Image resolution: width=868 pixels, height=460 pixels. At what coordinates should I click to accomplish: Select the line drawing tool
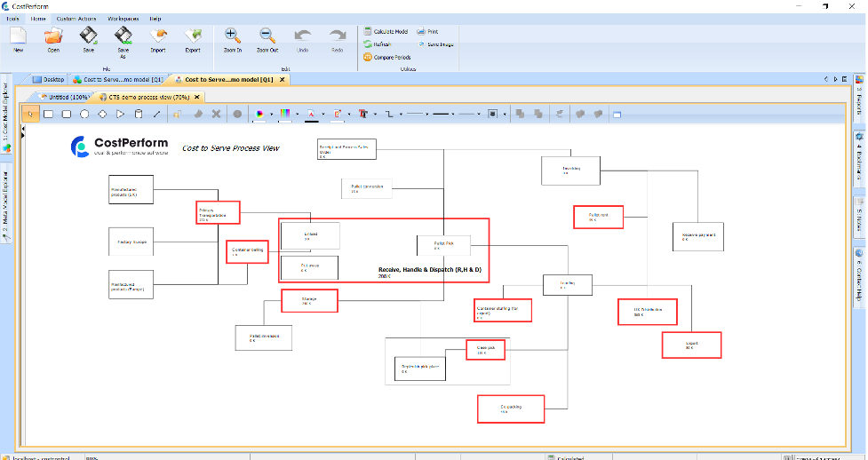(x=156, y=114)
